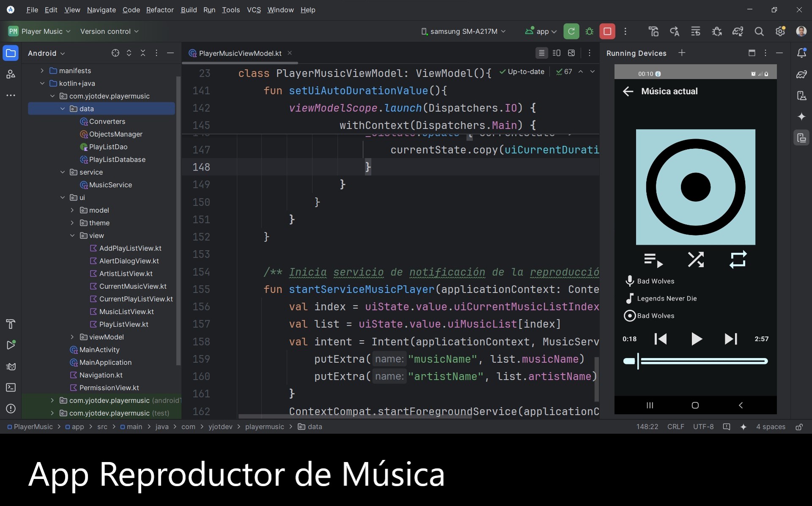Collapse the view package folder
Viewport: 812px width, 506px height.
click(x=72, y=235)
